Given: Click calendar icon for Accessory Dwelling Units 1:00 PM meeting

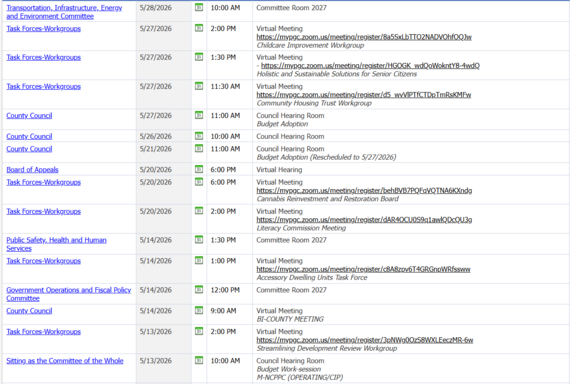Looking at the screenshot, I should (x=199, y=260).
